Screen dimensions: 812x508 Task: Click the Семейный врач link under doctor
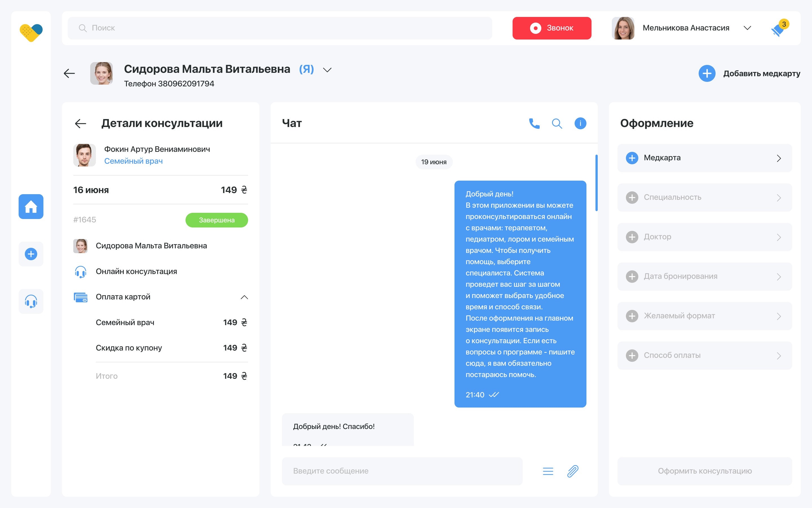click(x=133, y=161)
